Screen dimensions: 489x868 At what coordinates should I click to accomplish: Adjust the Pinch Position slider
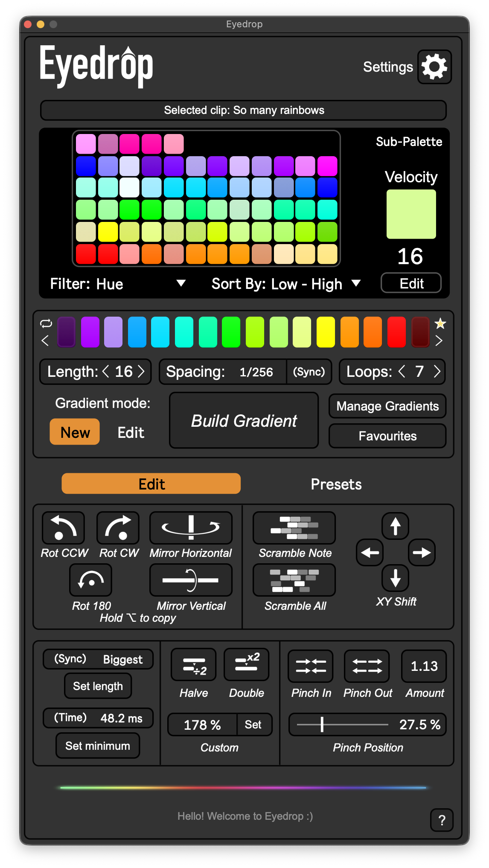(x=342, y=724)
